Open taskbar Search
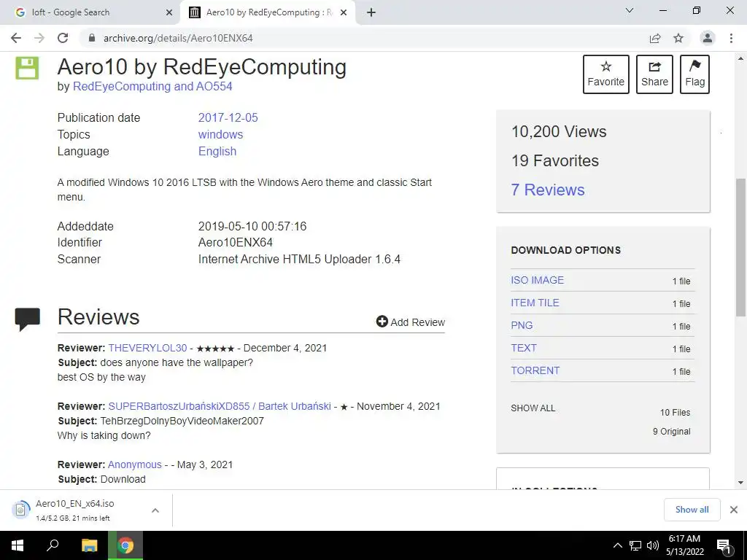The image size is (747, 560). point(53,545)
